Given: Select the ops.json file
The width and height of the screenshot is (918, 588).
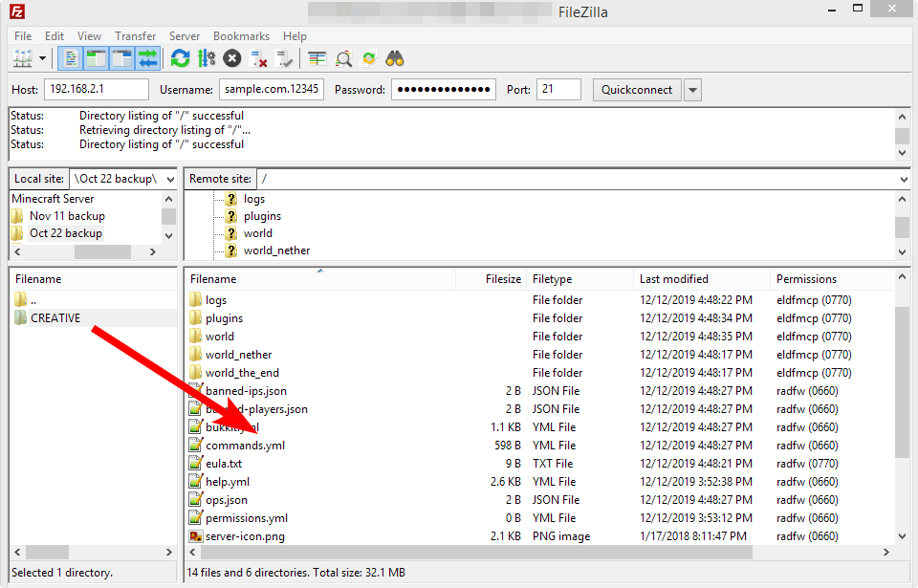Looking at the screenshot, I should coord(226,500).
